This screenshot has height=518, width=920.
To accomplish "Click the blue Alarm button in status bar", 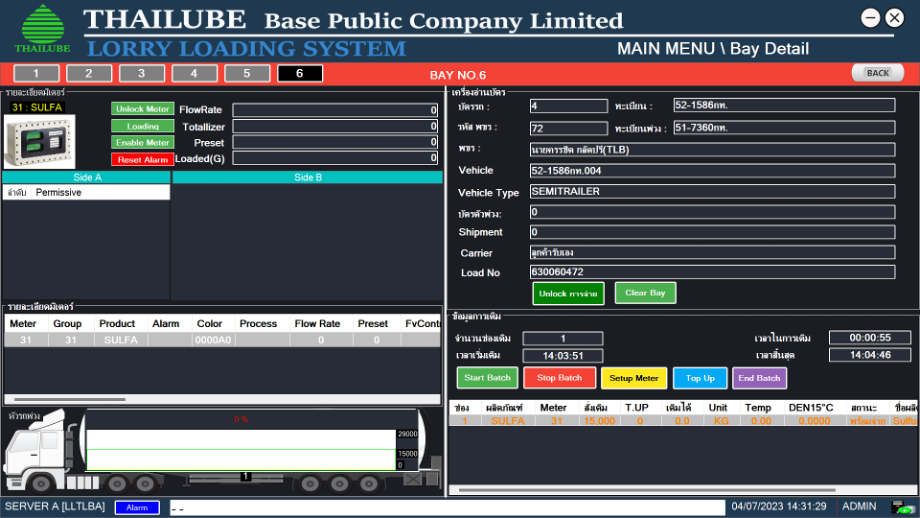I will click(137, 507).
